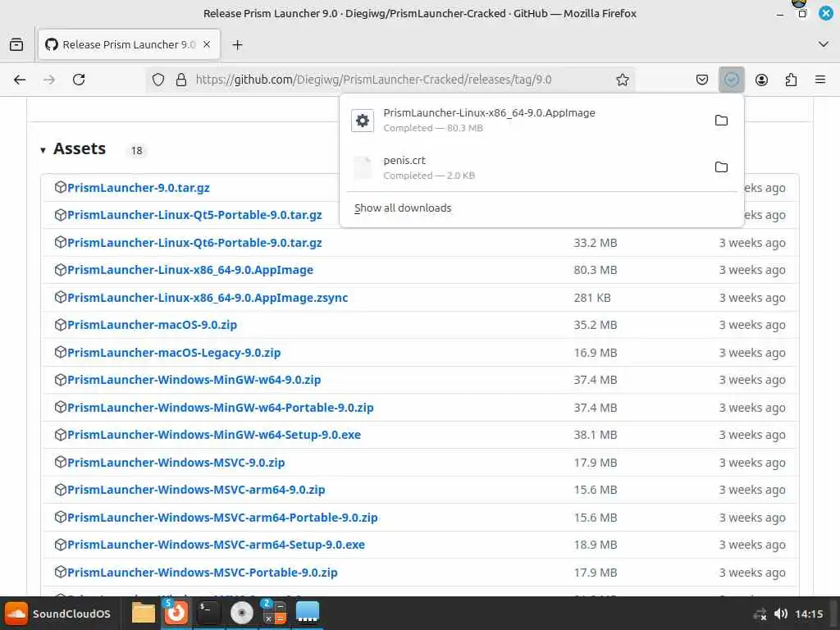Open the disc application in taskbar
This screenshot has width=840, height=630.
242,614
